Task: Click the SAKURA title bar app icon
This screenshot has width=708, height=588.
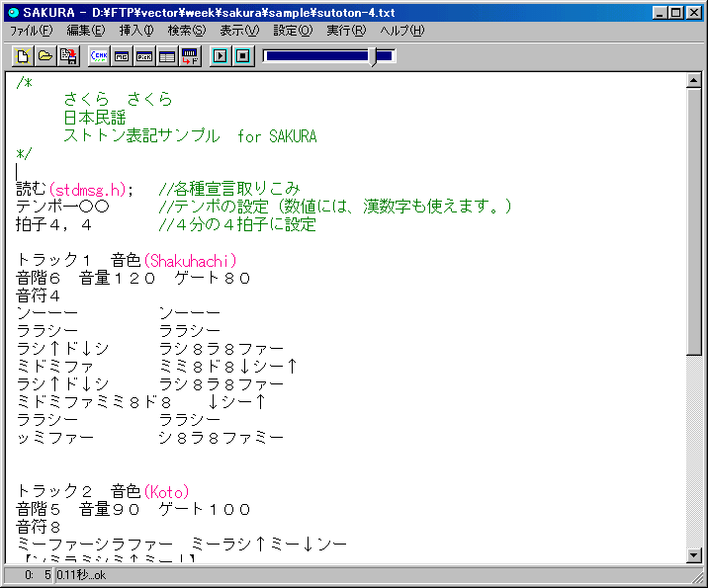Action: [14, 13]
